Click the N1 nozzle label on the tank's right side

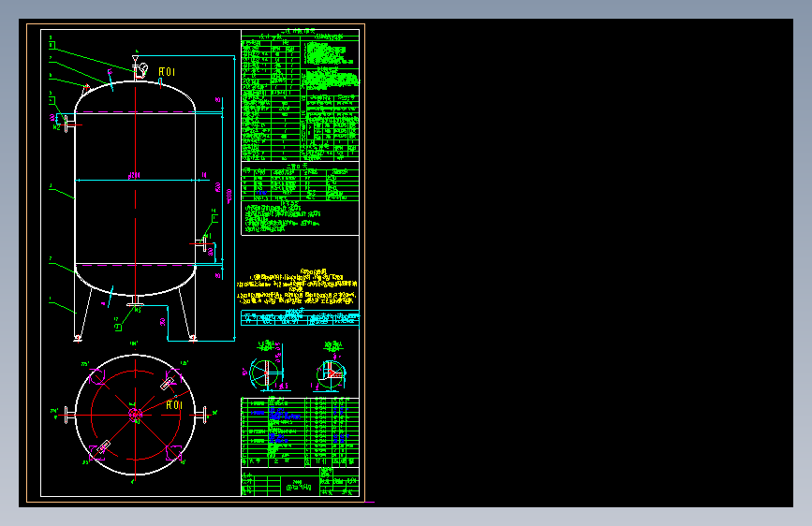[208, 236]
